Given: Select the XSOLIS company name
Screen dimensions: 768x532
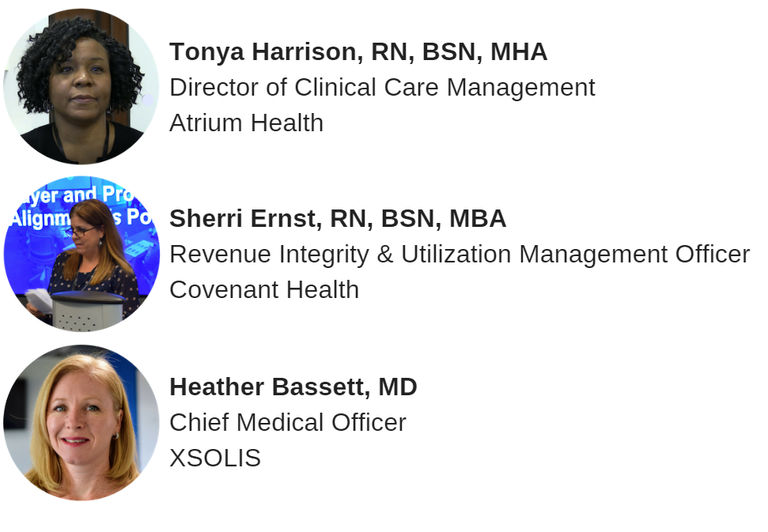Looking at the screenshot, I should point(215,458).
